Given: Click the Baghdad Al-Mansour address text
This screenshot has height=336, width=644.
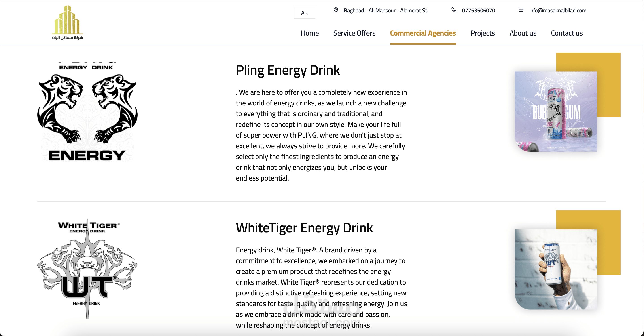Looking at the screenshot, I should [x=386, y=10].
